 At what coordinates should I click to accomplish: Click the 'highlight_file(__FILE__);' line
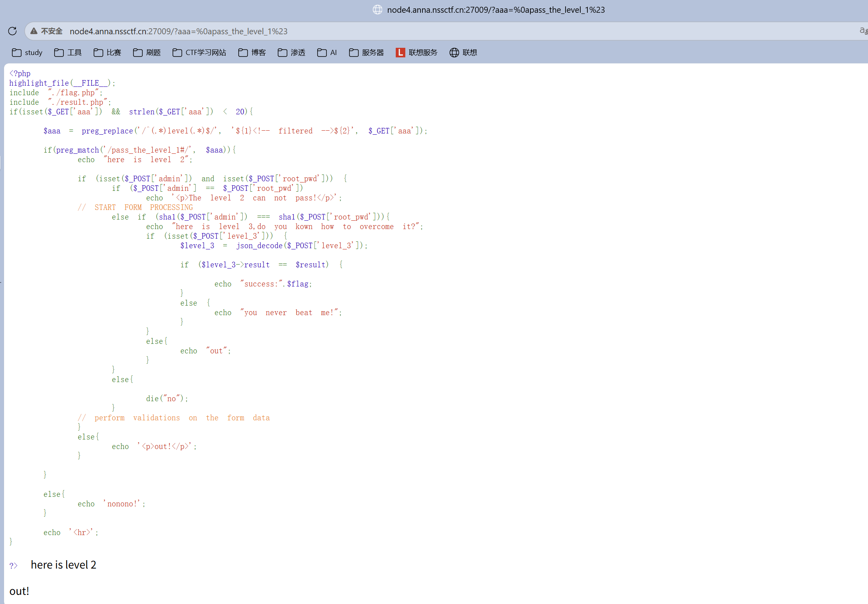(x=62, y=83)
